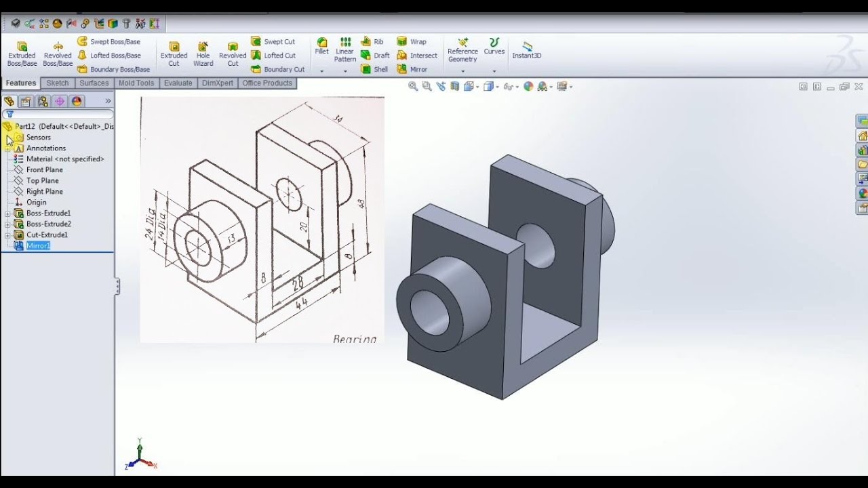Switch to the ConfigurationManager panel tab

click(43, 101)
